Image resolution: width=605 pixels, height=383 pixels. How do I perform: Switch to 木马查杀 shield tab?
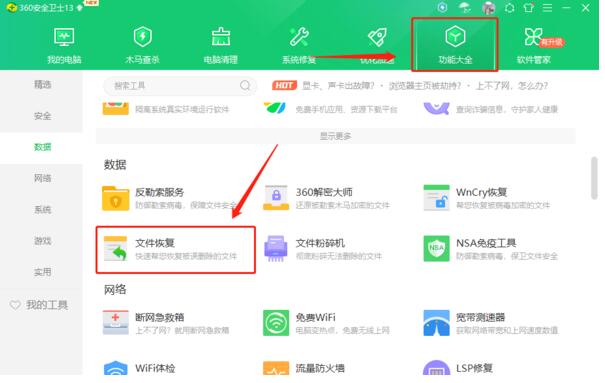click(142, 46)
